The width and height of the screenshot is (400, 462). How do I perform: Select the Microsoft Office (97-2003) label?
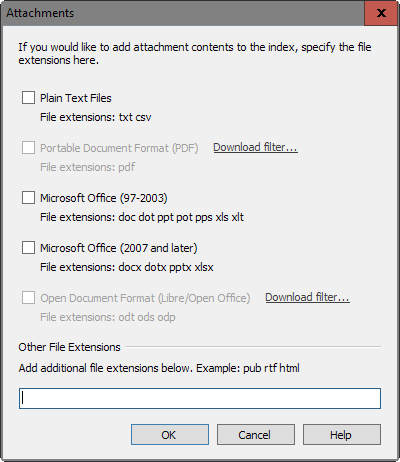104,198
